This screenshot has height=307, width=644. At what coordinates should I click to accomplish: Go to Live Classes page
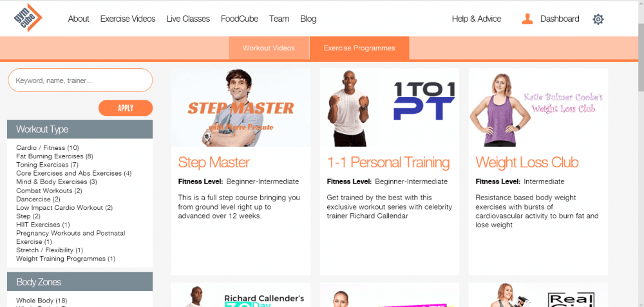tap(188, 19)
